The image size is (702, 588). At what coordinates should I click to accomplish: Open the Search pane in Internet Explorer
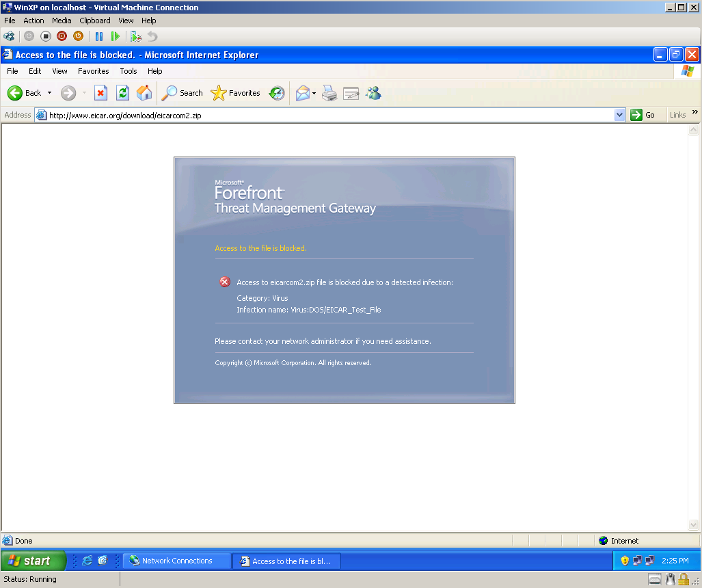point(182,93)
